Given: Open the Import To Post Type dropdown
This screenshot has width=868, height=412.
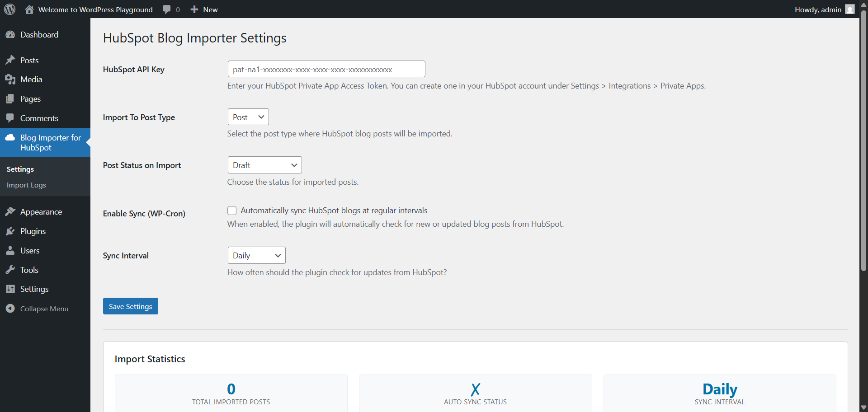Looking at the screenshot, I should pos(248,117).
